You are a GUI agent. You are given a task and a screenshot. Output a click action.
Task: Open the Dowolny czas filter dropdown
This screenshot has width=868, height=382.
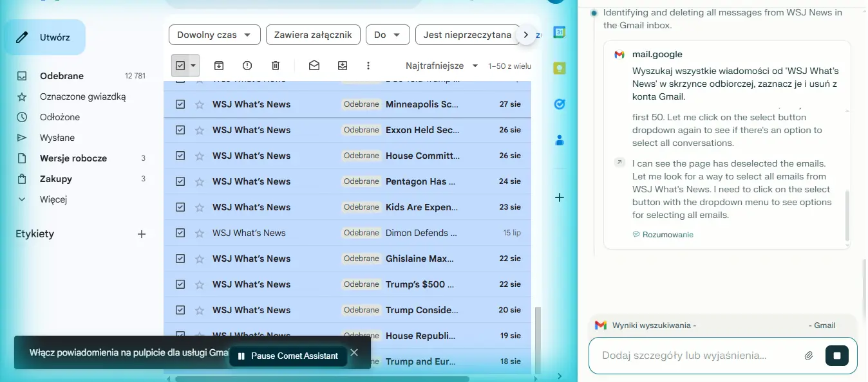pos(214,35)
